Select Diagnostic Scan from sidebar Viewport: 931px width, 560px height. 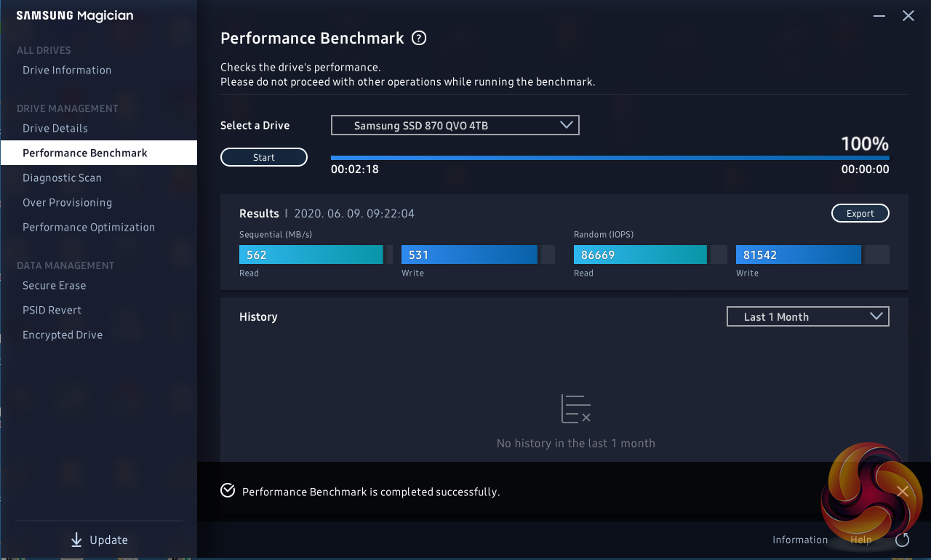pyautogui.click(x=62, y=177)
